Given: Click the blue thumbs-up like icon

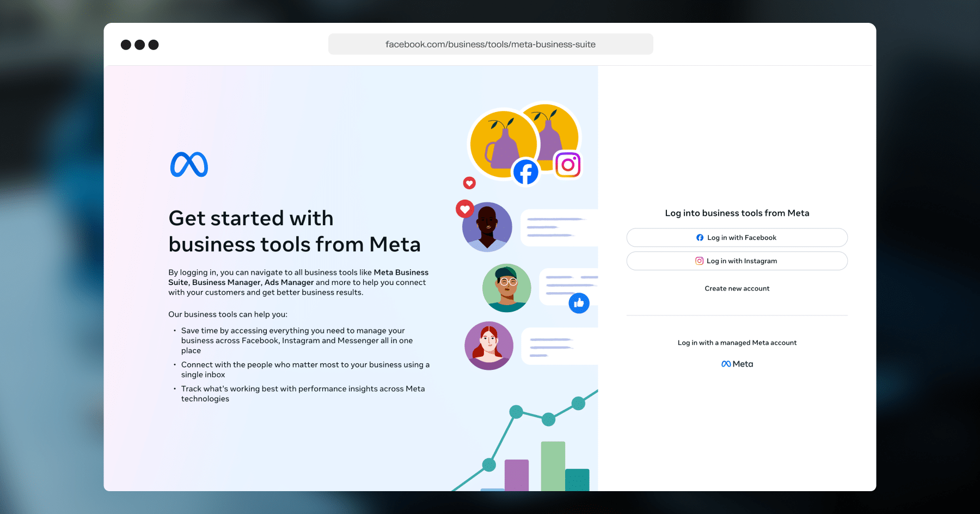Looking at the screenshot, I should coord(579,303).
